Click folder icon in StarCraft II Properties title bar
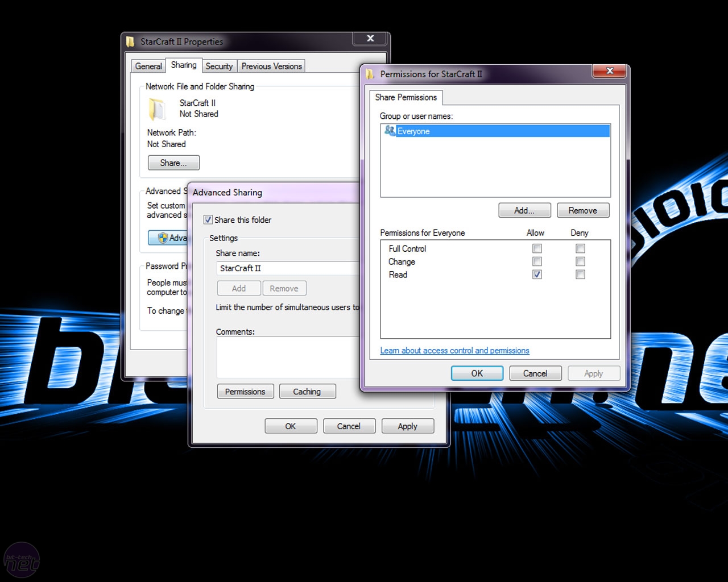 [130, 41]
